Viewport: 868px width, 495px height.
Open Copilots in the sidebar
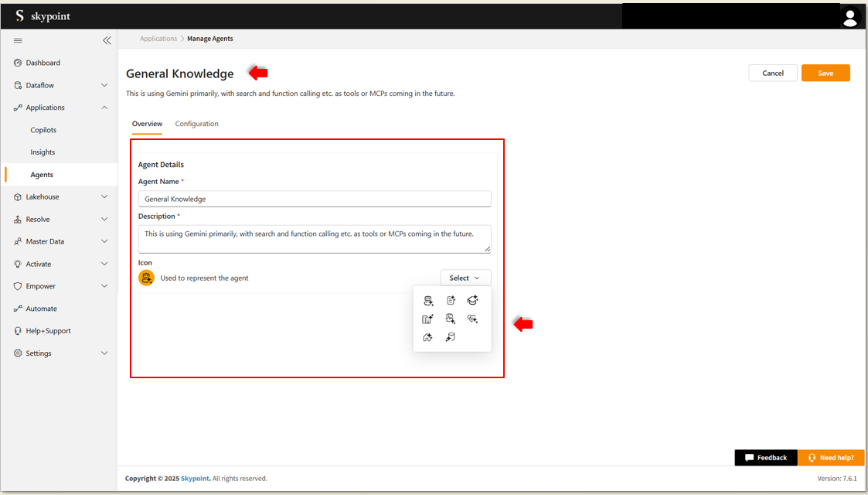click(43, 130)
